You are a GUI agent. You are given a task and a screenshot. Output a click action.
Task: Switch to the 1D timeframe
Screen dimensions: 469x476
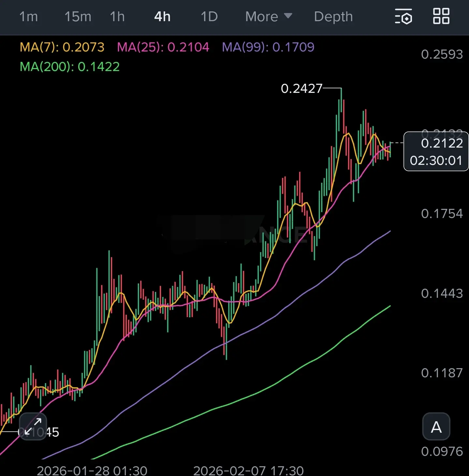pos(209,17)
